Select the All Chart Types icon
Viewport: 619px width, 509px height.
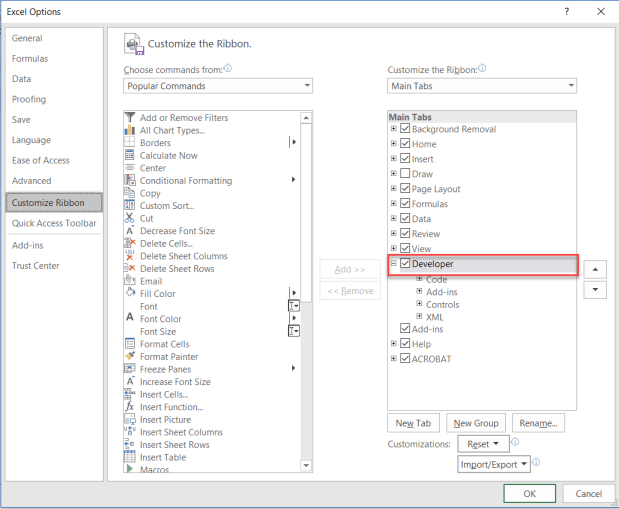(130, 130)
